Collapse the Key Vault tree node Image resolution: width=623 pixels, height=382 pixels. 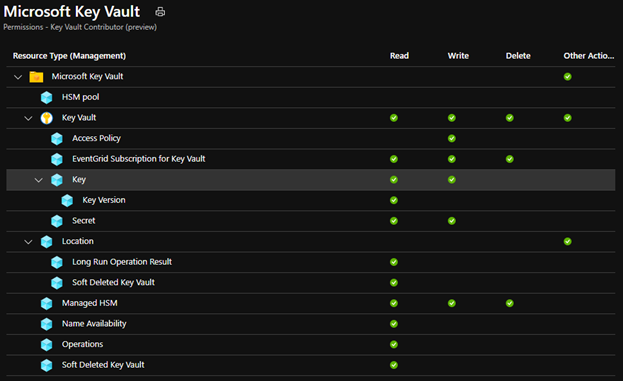(28, 118)
